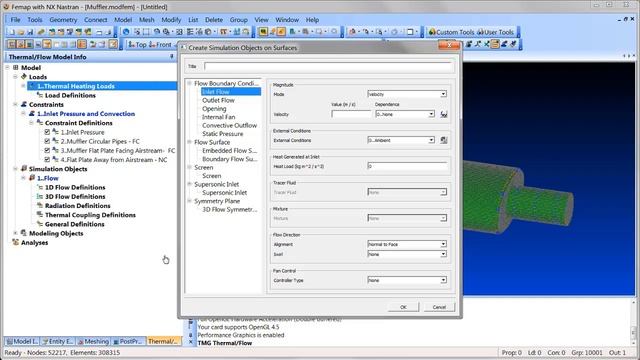Image resolution: width=640 pixels, height=360 pixels.
Task: Select the Loads node icon
Action: 24,77
